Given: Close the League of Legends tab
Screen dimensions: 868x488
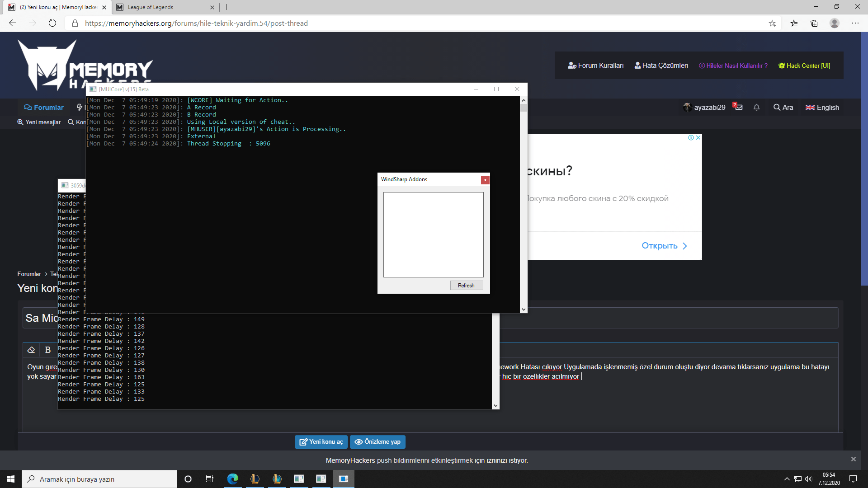Looking at the screenshot, I should click(212, 7).
